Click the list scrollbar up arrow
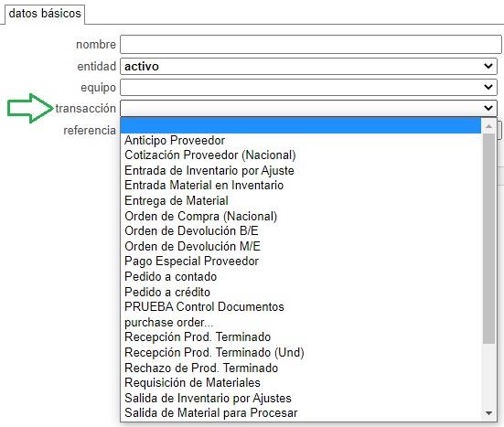This screenshot has height=427, width=504. coord(488,126)
